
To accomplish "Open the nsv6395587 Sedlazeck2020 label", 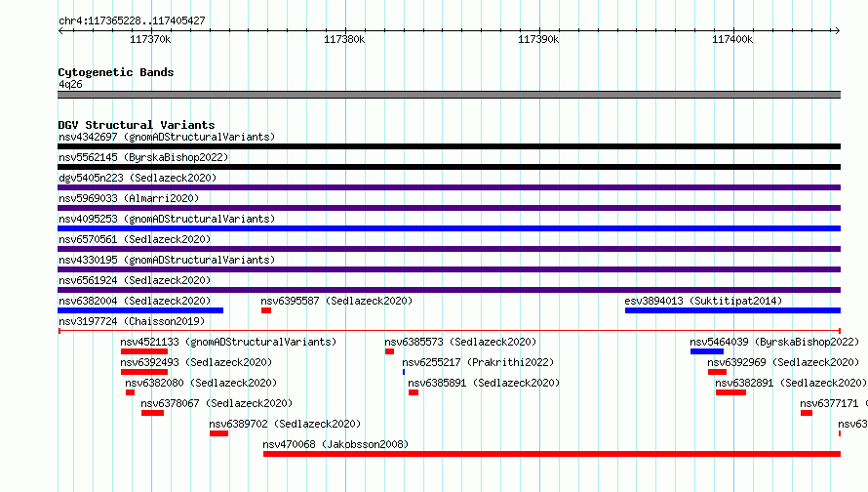I will click(336, 301).
